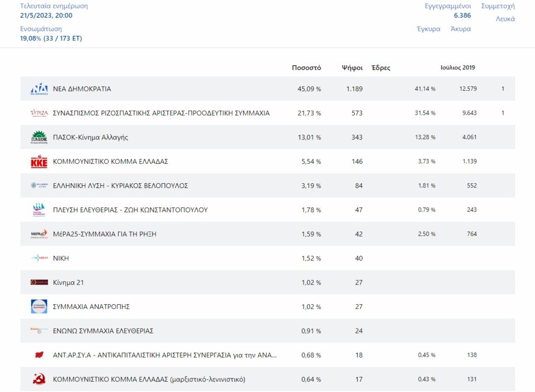Click the Τελευταία ενημέρωση label
The width and height of the screenshot is (535, 392).
point(54,6)
